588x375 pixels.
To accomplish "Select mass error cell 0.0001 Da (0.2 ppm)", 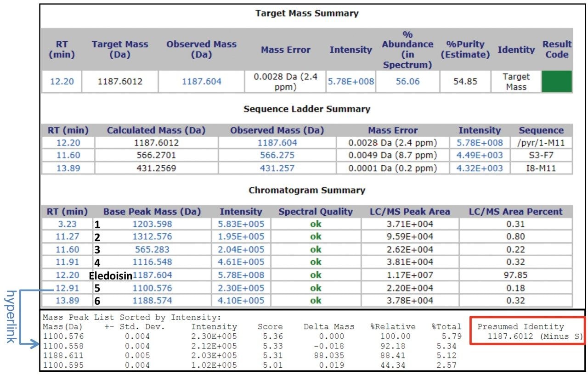I will click(x=393, y=168).
